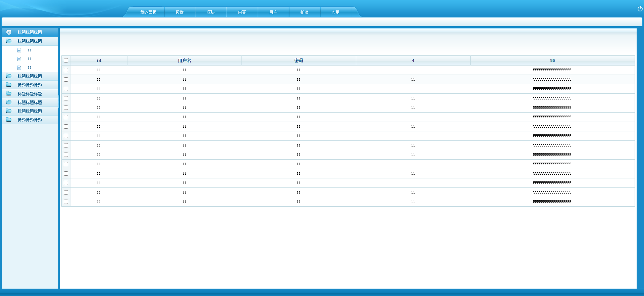Image resolution: width=644 pixels, height=296 pixels.
Task: Click the sidebar splitter handle
Action: pos(59,102)
